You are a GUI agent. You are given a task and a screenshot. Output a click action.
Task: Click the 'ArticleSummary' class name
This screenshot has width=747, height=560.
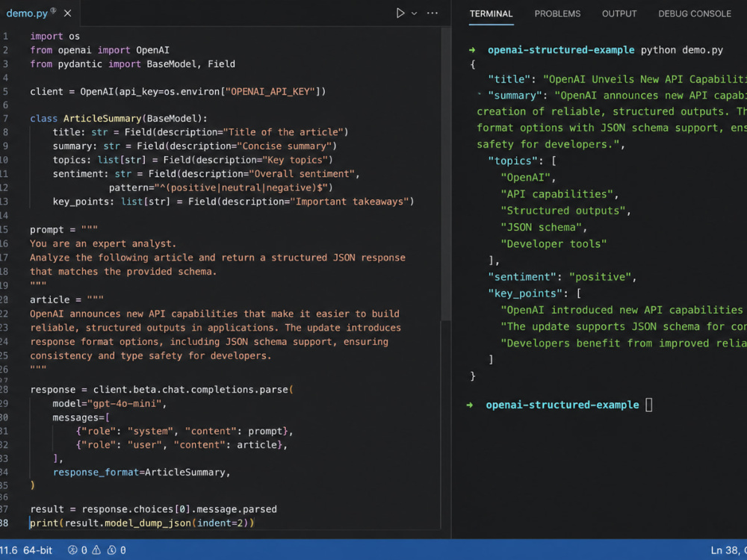click(102, 119)
